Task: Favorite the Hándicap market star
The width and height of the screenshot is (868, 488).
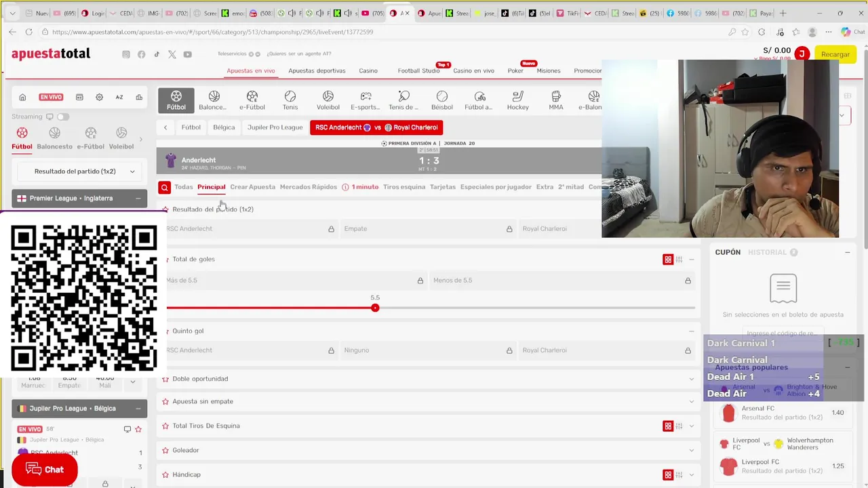Action: point(165,474)
